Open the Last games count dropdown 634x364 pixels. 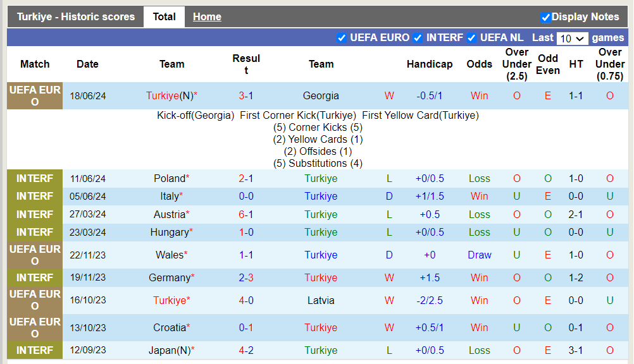click(572, 39)
